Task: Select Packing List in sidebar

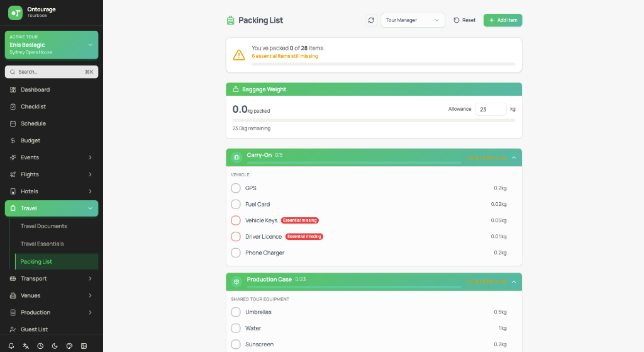Action: click(x=57, y=261)
